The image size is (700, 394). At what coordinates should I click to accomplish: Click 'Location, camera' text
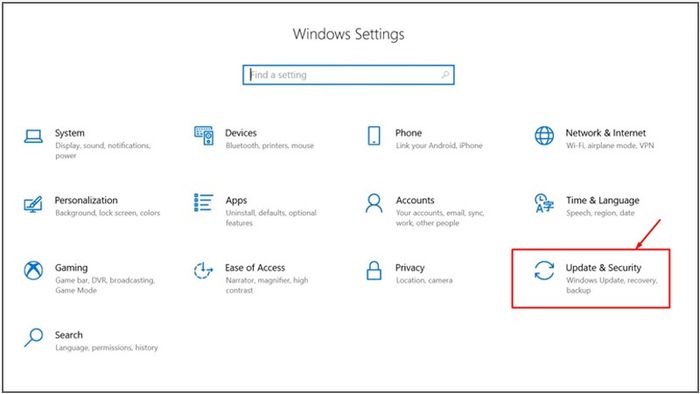point(424,280)
